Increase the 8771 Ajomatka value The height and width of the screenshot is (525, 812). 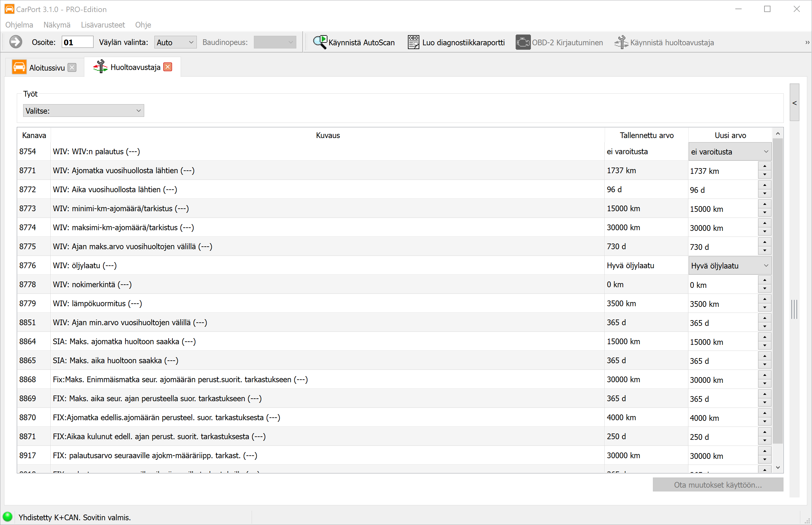coord(764,166)
